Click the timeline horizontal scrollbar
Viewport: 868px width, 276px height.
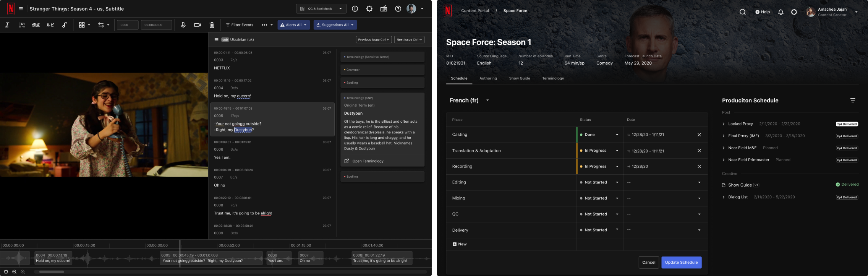[x=52, y=272]
